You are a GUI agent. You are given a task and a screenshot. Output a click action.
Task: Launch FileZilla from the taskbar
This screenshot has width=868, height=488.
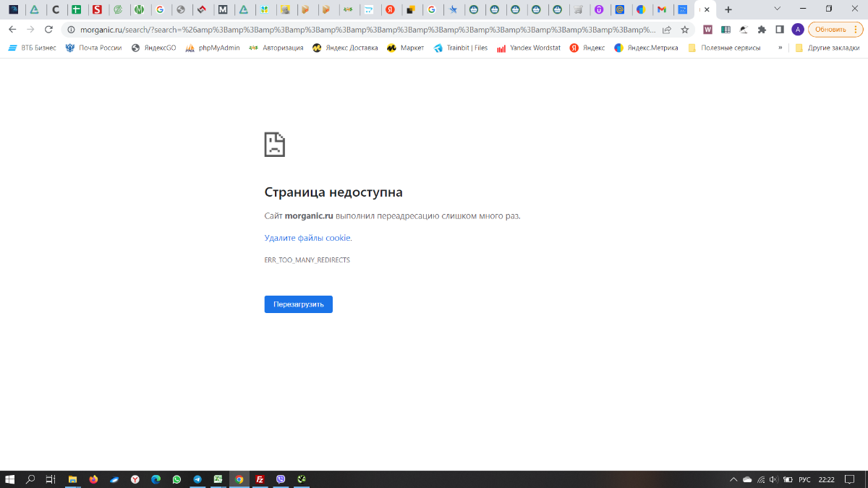pyautogui.click(x=260, y=479)
